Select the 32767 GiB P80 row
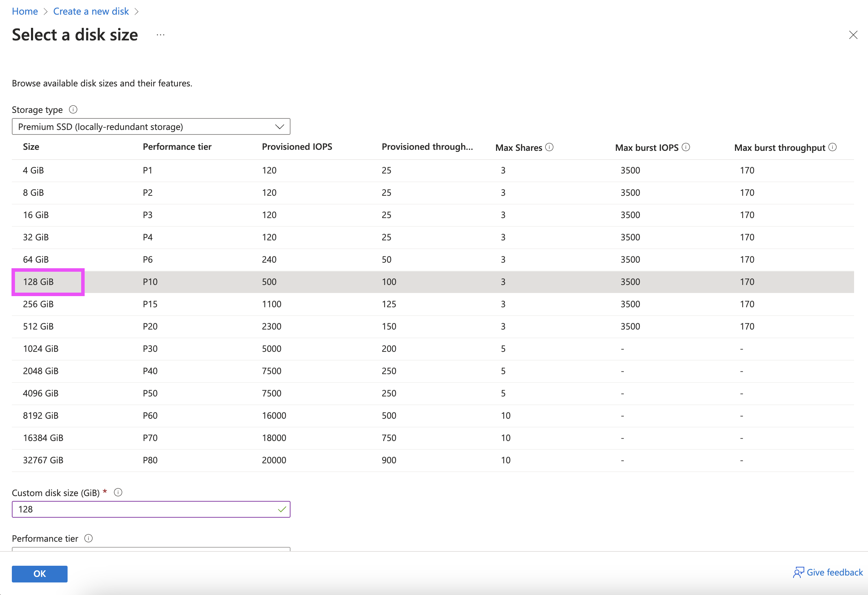Viewport: 868px width, 595px height. pos(43,460)
